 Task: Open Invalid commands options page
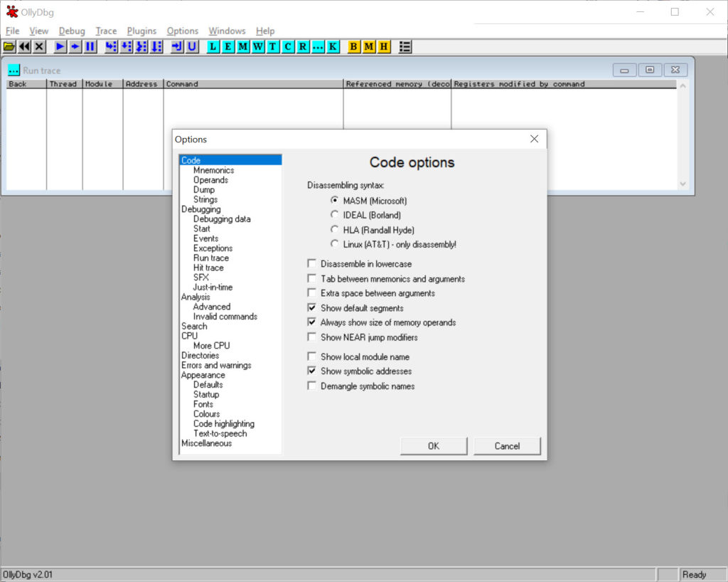225,317
